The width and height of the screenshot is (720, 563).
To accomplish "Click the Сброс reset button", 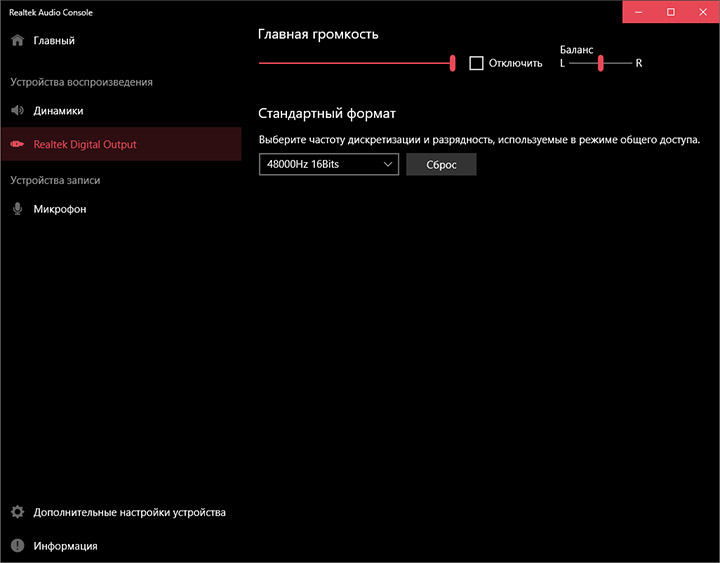I will [x=441, y=164].
